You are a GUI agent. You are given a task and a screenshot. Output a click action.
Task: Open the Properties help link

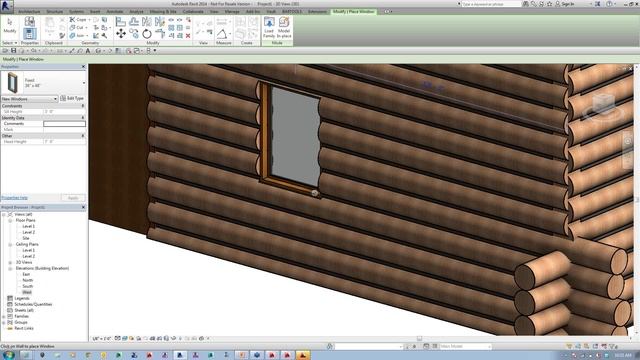[x=15, y=198]
